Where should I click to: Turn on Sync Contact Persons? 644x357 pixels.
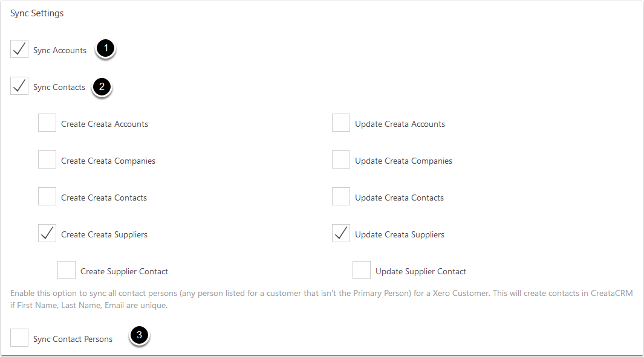pos(19,338)
